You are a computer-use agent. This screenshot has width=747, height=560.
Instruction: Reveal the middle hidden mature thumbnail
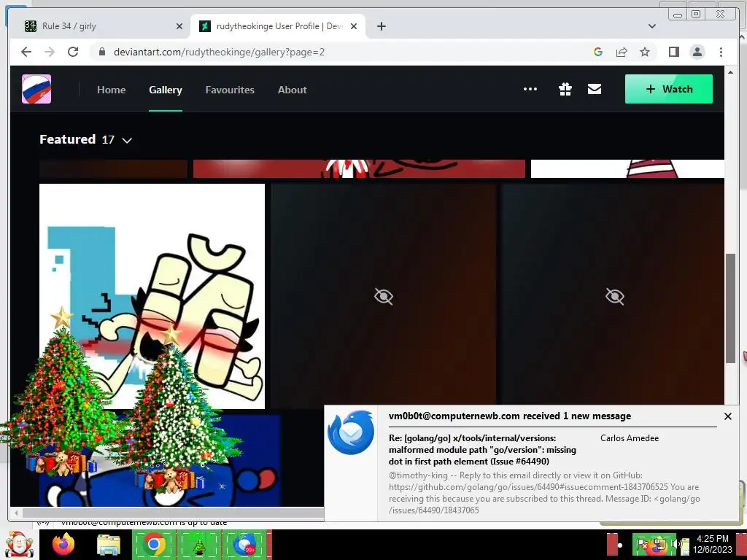[384, 296]
